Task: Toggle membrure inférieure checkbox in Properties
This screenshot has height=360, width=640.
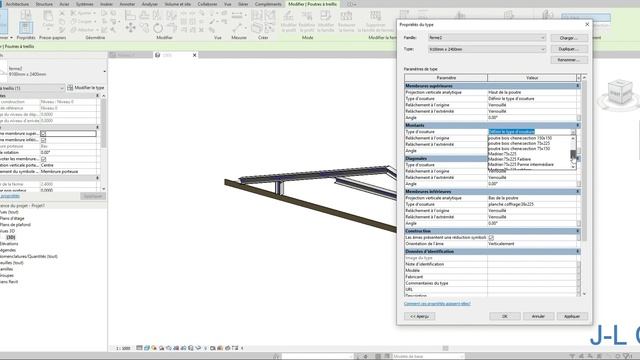Action: [x=43, y=140]
